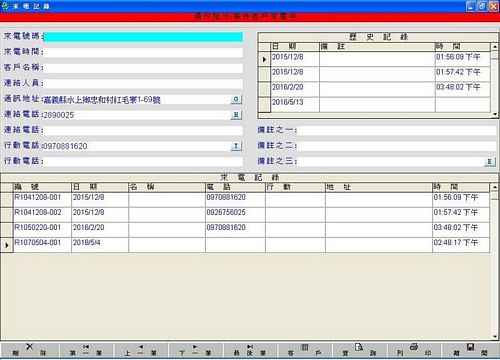Image resolution: width=500 pixels, height=360 pixels.
Task: Click the small button beside 備註之三 field
Action: click(489, 162)
